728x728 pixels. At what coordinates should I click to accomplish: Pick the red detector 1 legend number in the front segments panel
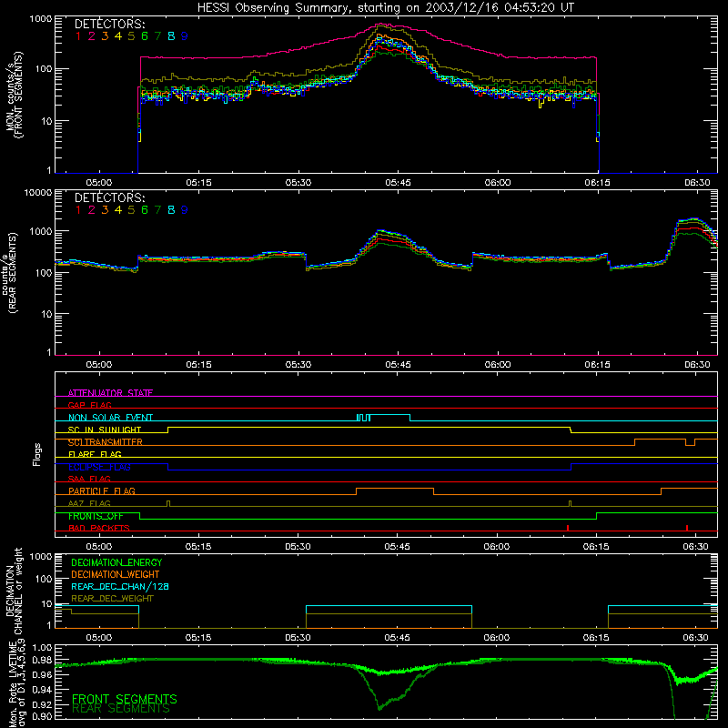click(x=78, y=35)
